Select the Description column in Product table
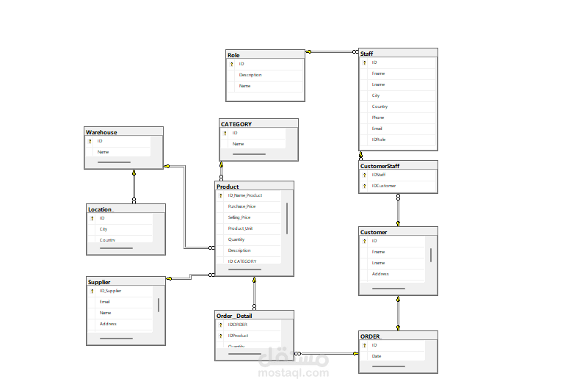 tap(249, 250)
